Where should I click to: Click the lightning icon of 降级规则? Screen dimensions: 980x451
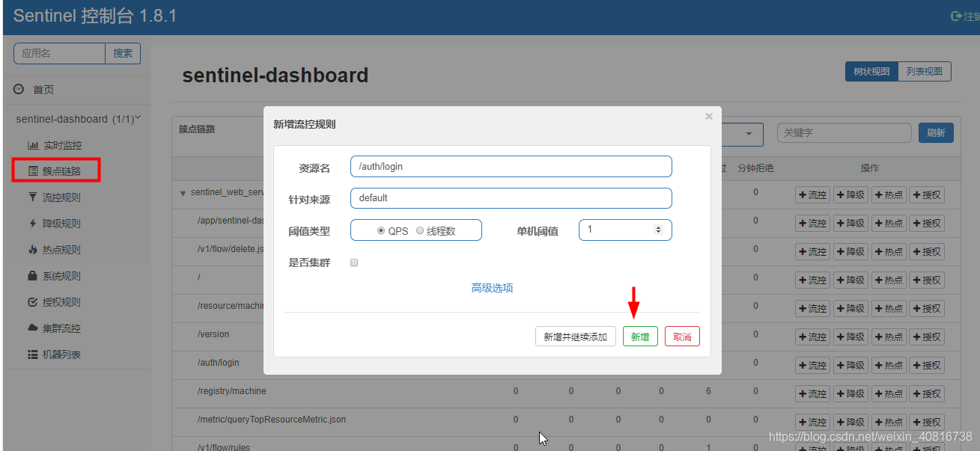tap(32, 224)
